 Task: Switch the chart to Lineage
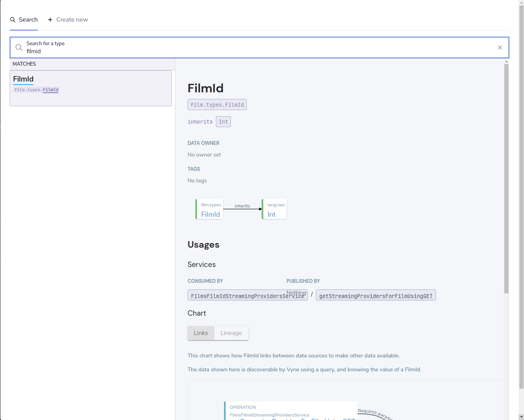click(x=231, y=333)
